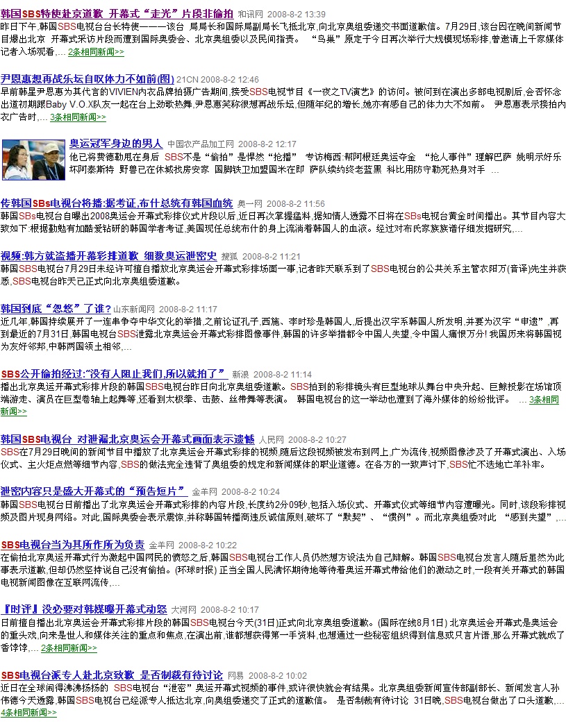The height and width of the screenshot is (728, 566).
Task: Open the 『时评』没必要对韩媒曝开幕式动怒 headline
Action: (83, 609)
